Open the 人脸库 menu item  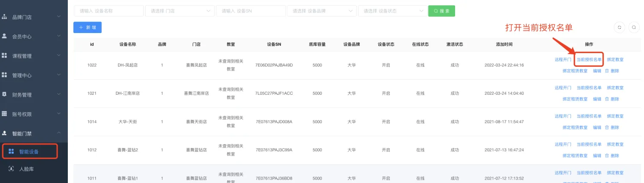point(27,169)
